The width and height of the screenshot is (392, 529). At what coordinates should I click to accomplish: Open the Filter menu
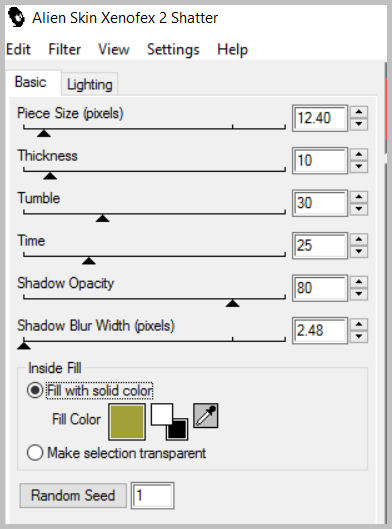pyautogui.click(x=64, y=50)
